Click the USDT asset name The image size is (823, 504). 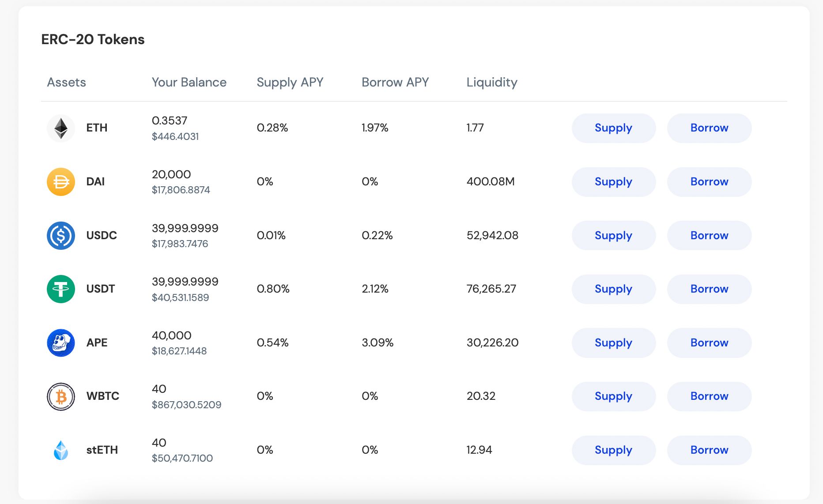click(x=101, y=289)
